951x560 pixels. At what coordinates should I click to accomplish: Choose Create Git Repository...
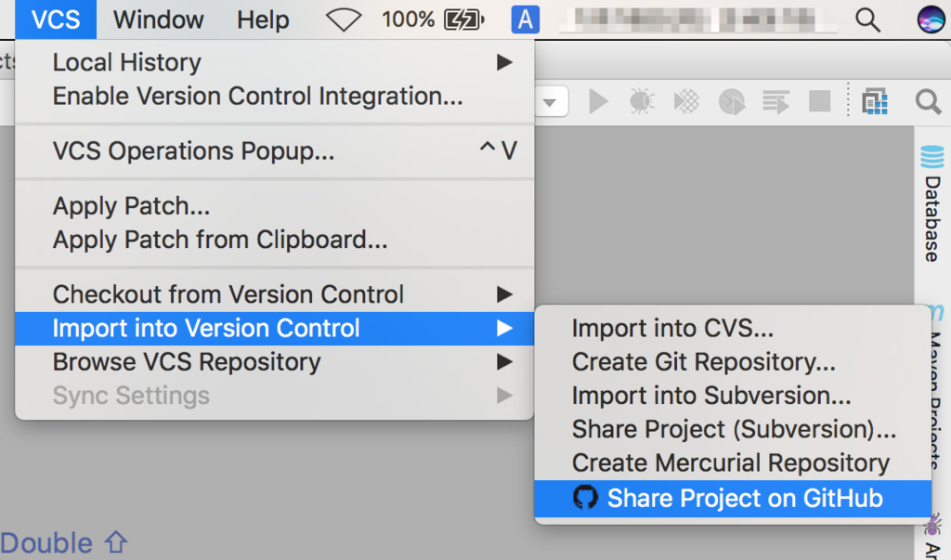point(703,361)
